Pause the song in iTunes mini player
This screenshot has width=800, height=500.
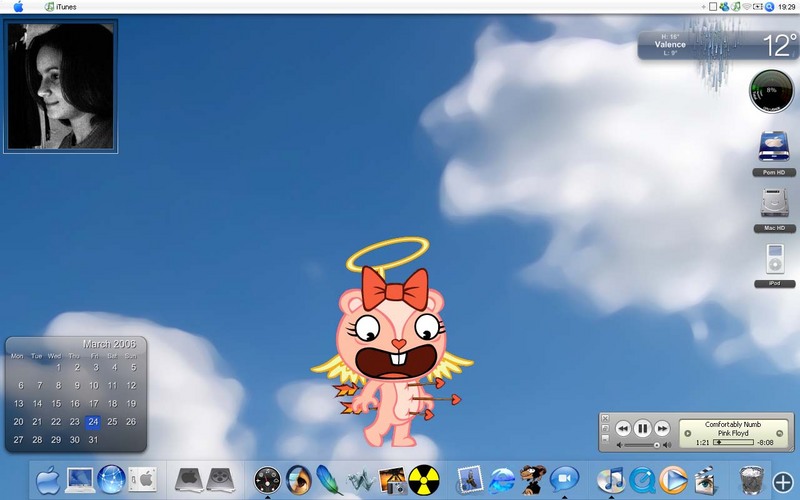(642, 429)
